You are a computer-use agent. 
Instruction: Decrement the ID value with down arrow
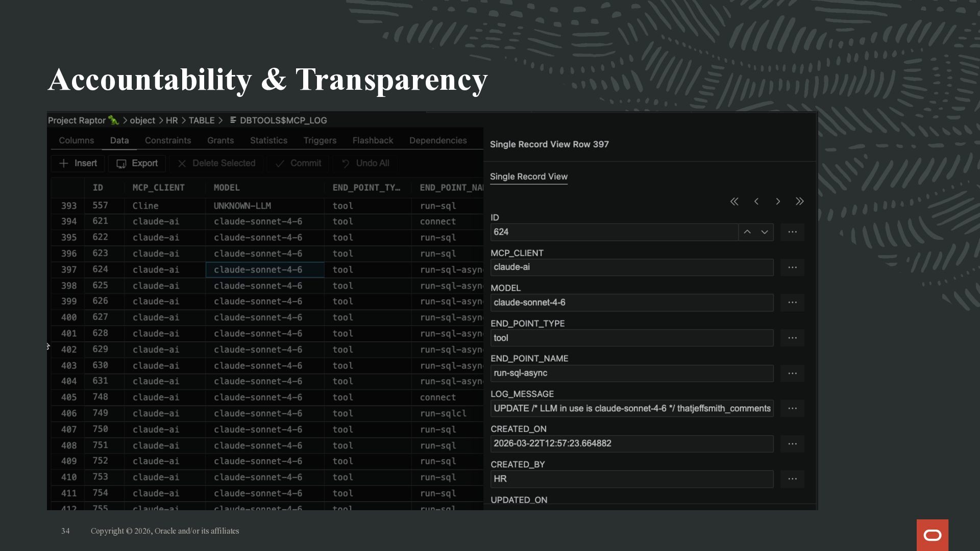coord(765,232)
